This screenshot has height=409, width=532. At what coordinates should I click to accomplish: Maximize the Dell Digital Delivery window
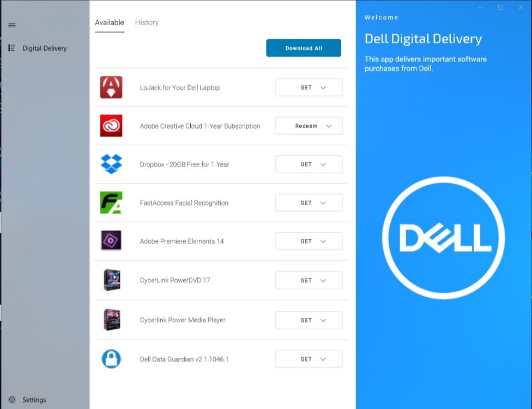(500, 8)
